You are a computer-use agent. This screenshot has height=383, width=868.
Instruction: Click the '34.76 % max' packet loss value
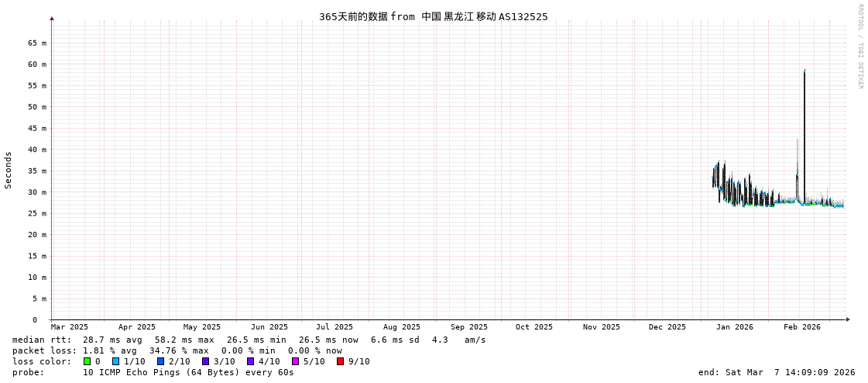[x=180, y=351]
